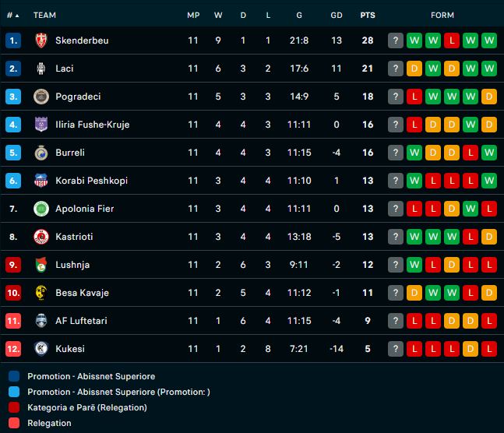Click the Pogradeci team badge
This screenshot has height=433, width=504.
click(41, 97)
